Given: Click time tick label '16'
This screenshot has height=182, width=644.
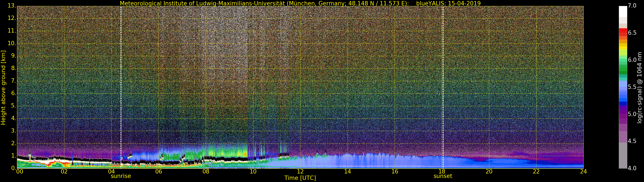Looking at the screenshot, I should pos(395,172).
